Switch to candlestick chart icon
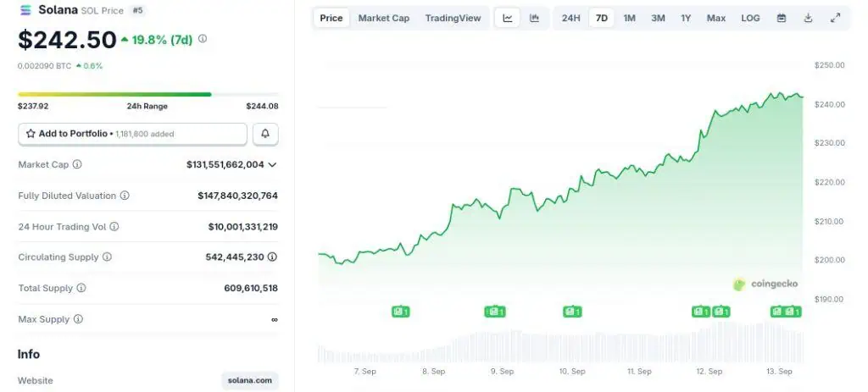This screenshot has width=868, height=392. [534, 18]
